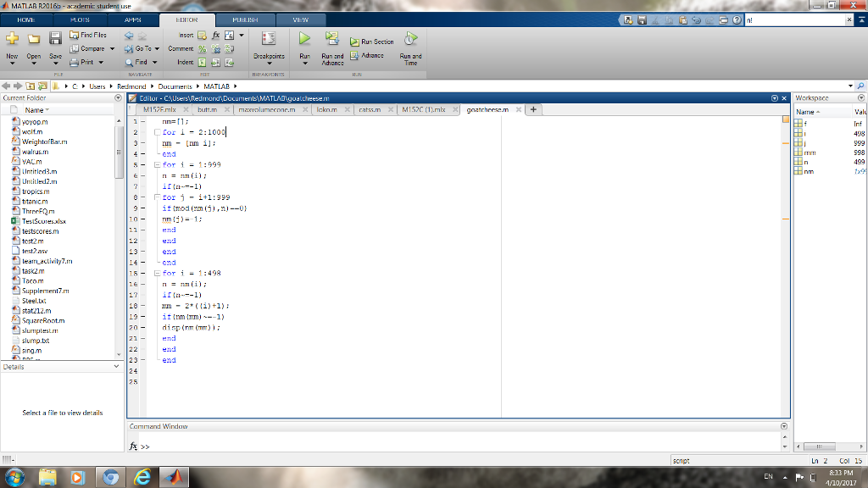This screenshot has width=868, height=488.
Task: Switch to the VIEW ribbon tab
Action: (301, 20)
